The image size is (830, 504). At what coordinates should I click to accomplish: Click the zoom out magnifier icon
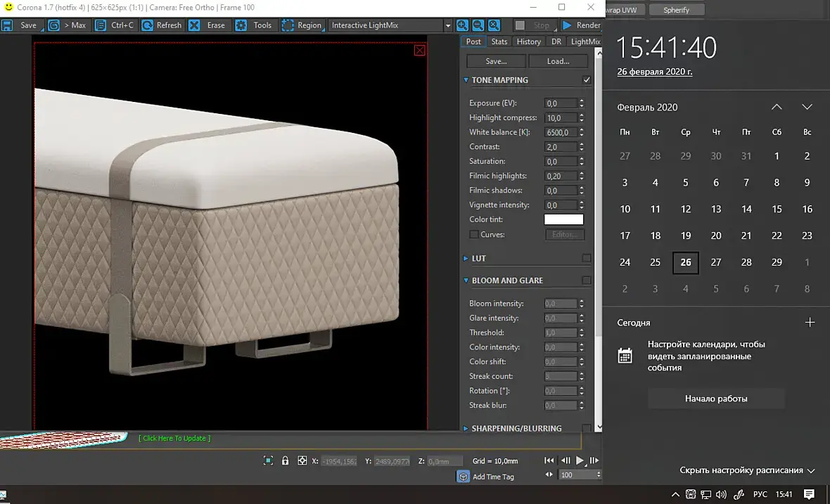tap(478, 25)
